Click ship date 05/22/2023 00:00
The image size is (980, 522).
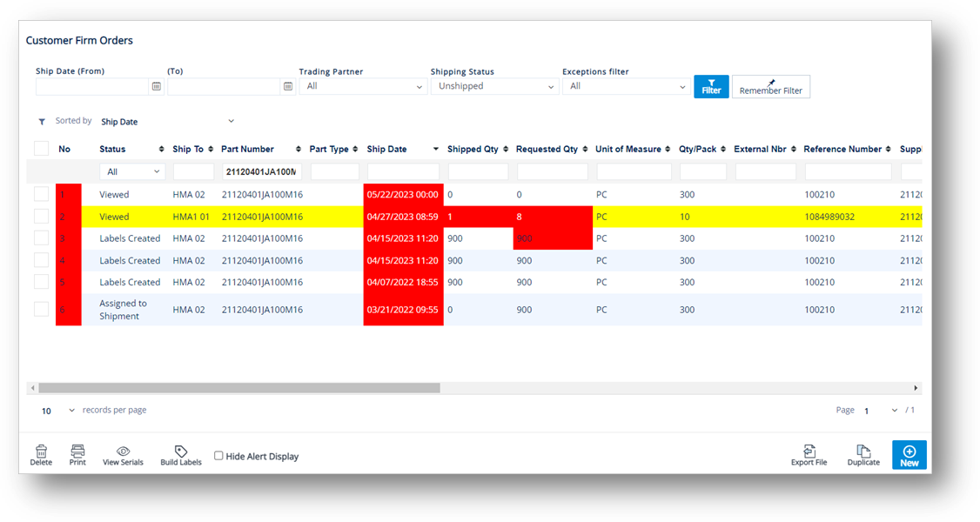[x=402, y=194]
